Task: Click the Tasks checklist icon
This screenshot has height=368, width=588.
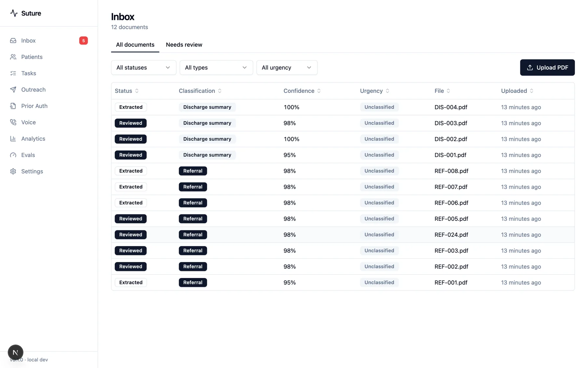Action: 13,73
